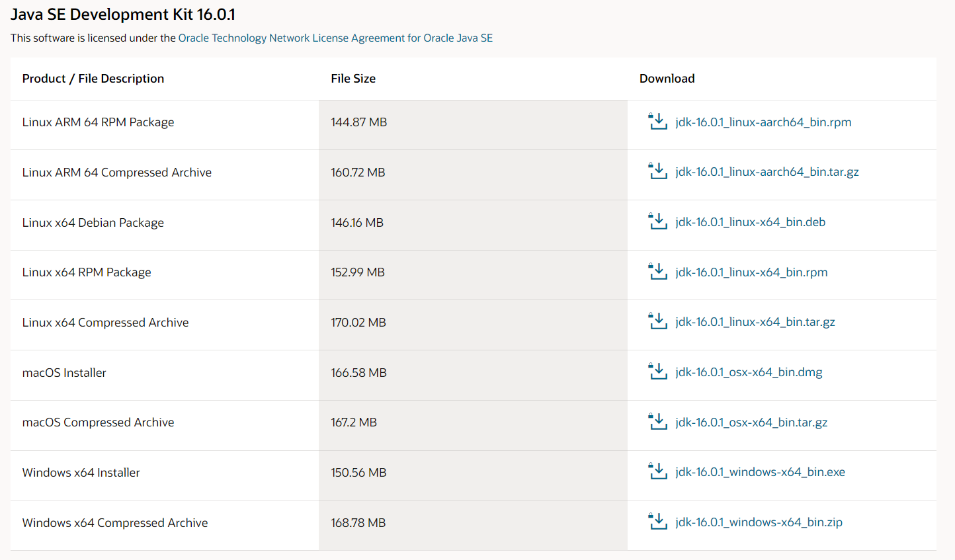The image size is (955, 560).
Task: Click the 150.56 MB file size cell
Action: [x=473, y=475]
